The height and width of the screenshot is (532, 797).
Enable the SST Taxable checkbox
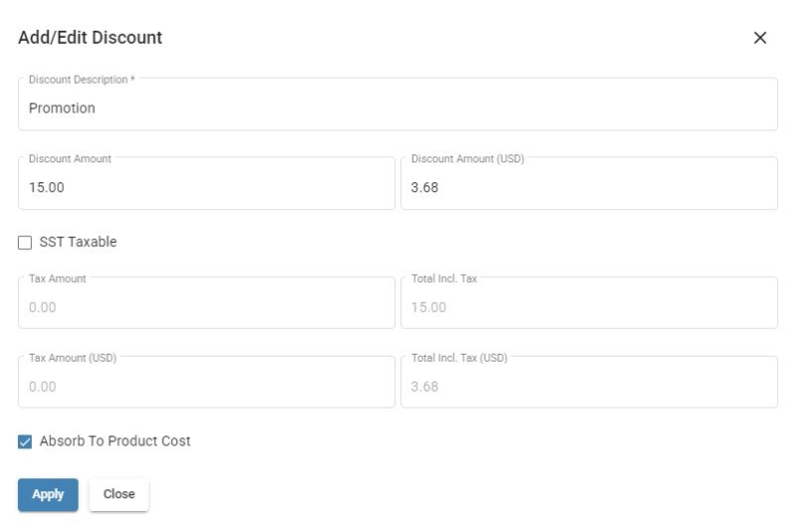coord(25,242)
